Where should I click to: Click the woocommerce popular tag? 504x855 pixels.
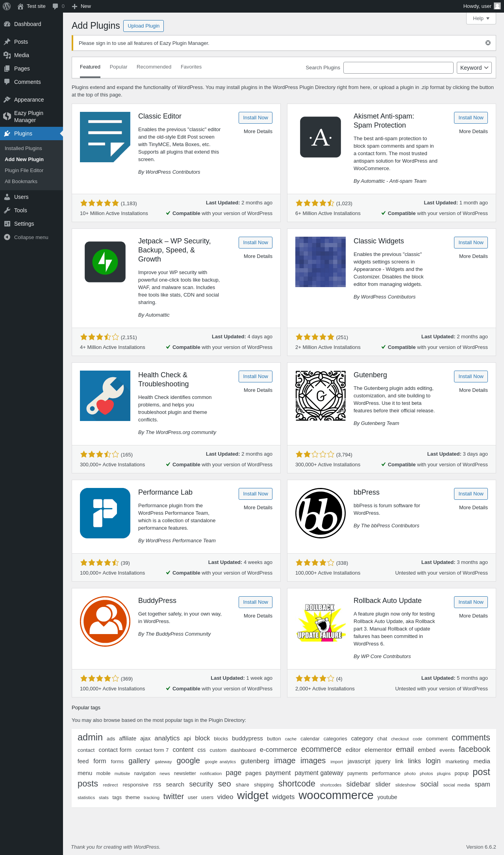pos(336,796)
